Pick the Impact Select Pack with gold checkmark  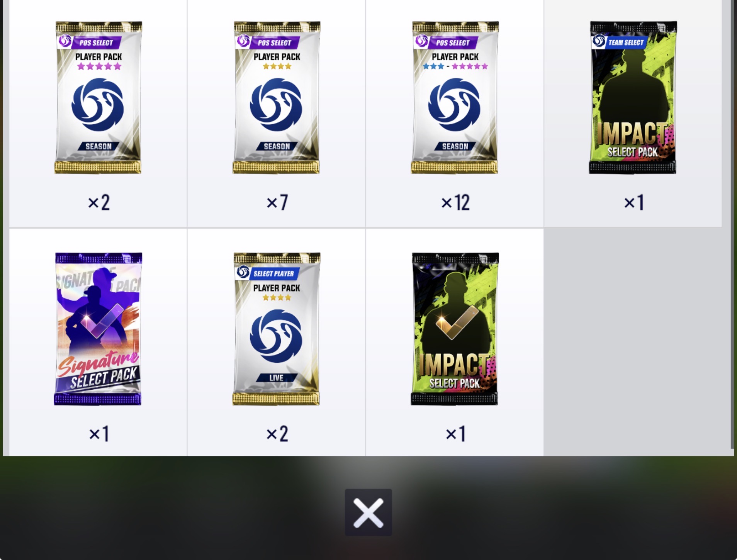click(x=455, y=329)
